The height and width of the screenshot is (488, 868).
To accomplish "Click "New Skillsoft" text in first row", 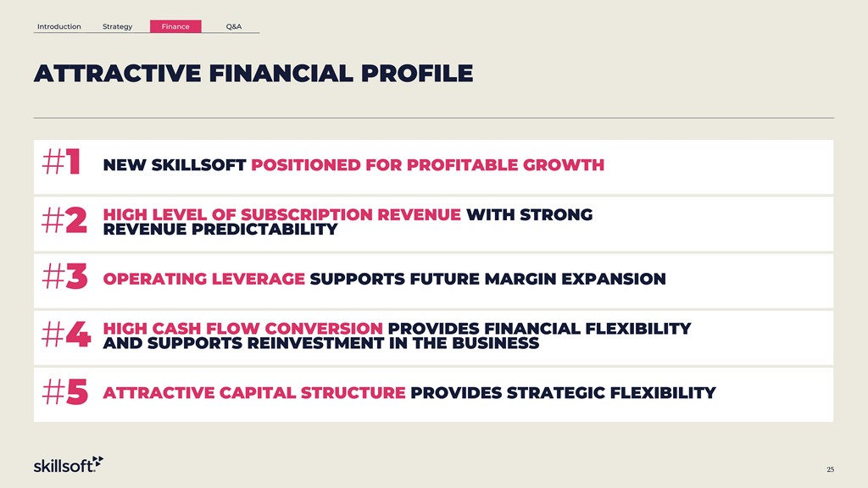I will coord(175,164).
